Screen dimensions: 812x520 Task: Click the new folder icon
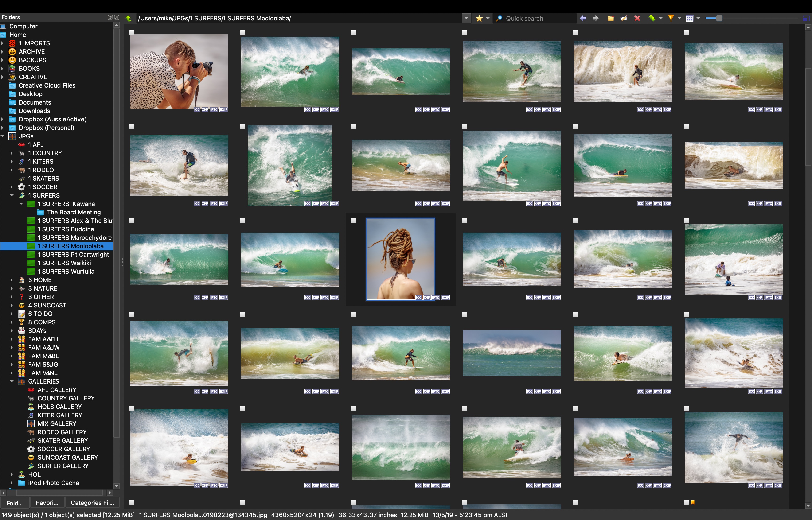[x=610, y=18]
